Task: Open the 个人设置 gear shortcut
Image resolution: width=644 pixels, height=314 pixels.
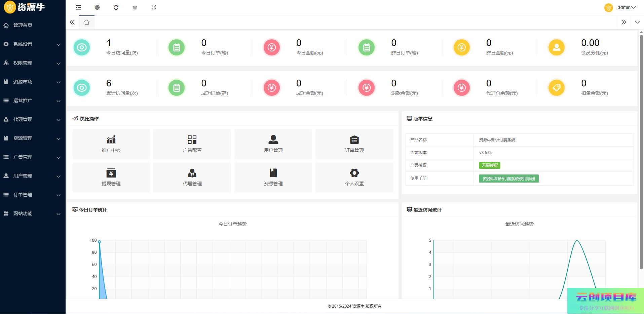Action: (354, 177)
